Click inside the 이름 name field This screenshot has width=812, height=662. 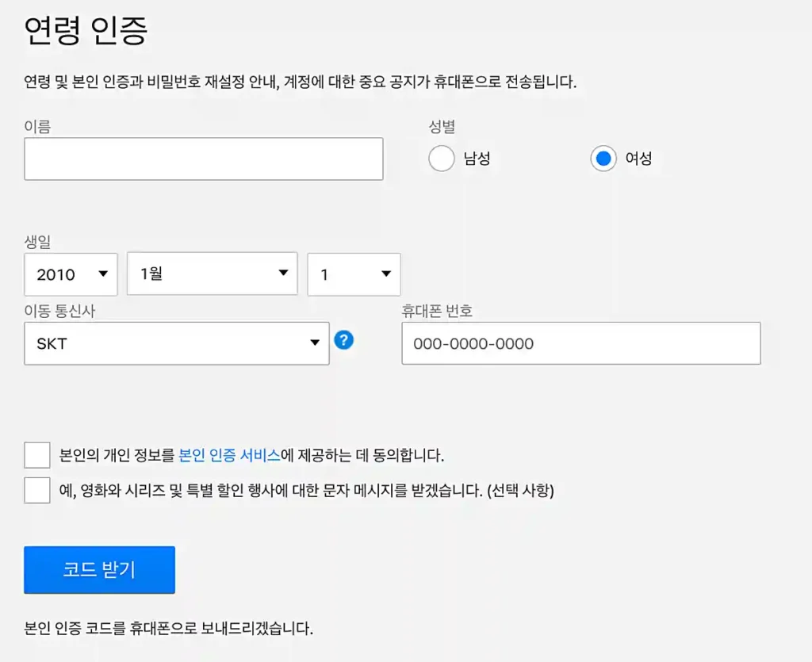203,159
